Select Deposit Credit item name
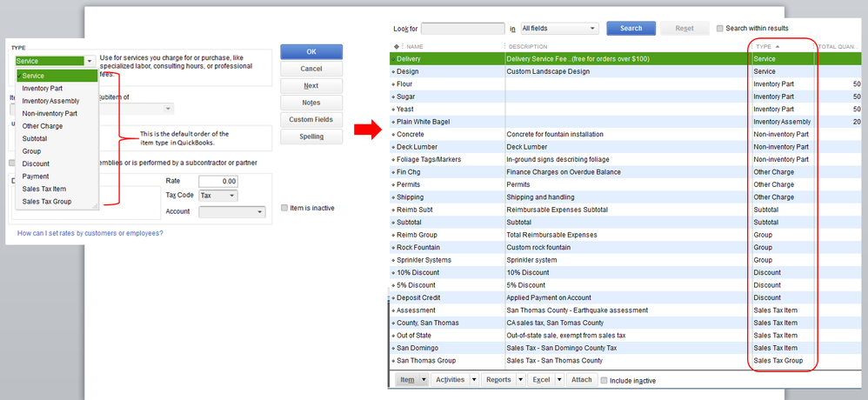Screen dimensions: 868x400 419,297
